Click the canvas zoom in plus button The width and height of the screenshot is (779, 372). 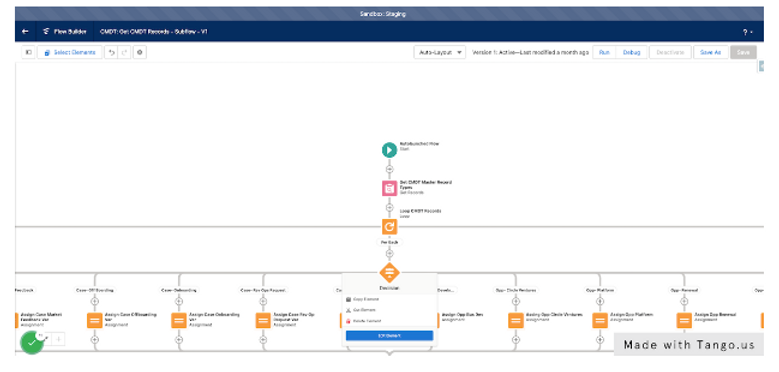click(x=59, y=339)
